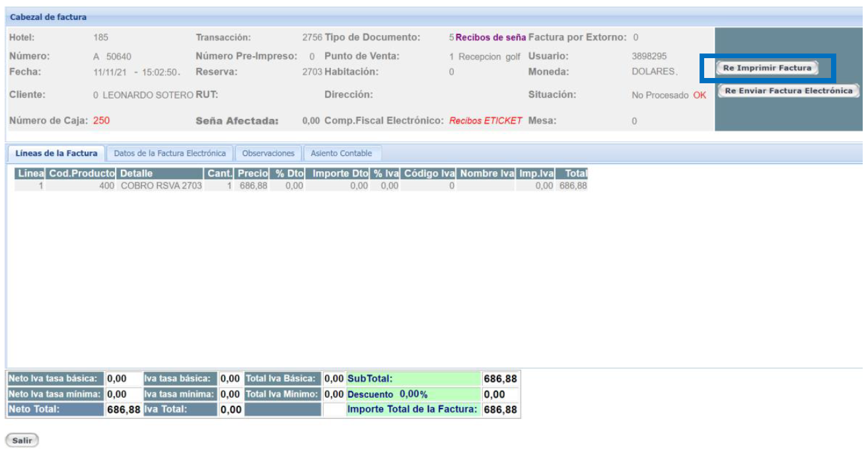Click the client name LEONARDO SOTERO

[147, 95]
